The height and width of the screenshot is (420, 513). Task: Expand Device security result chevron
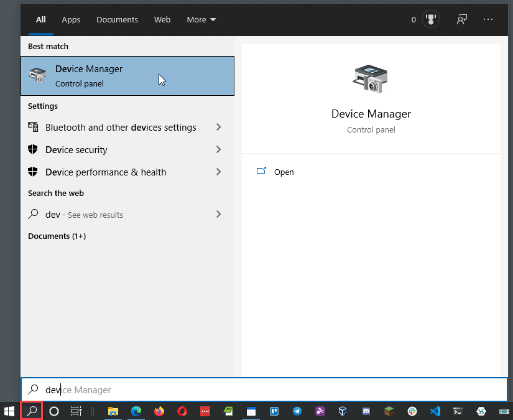(x=218, y=149)
